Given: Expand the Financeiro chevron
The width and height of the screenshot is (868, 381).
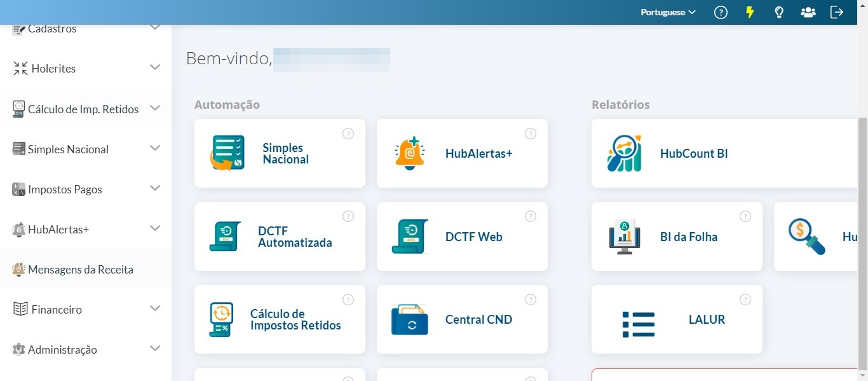Looking at the screenshot, I should coord(155,308).
